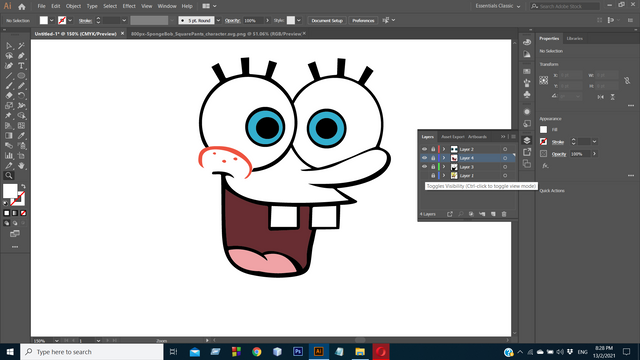This screenshot has height=360, width=640.
Task: Click Opacity link in control bar
Action: point(232,20)
